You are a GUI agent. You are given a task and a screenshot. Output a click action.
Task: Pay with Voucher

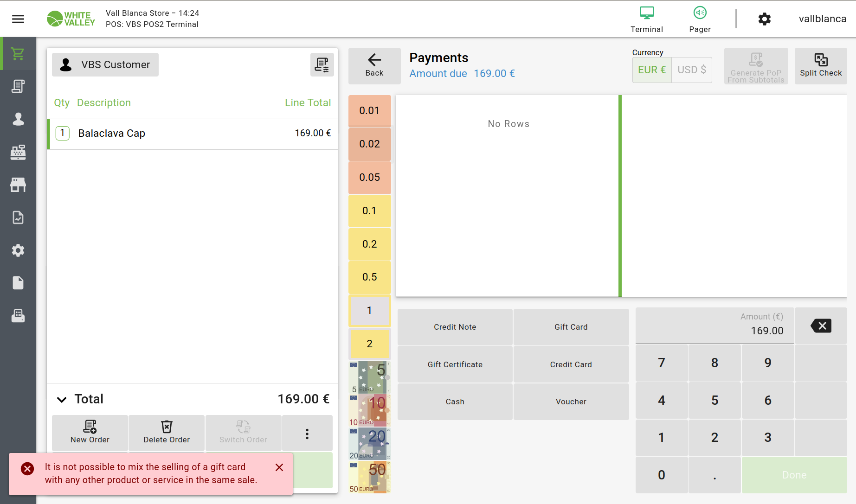click(571, 402)
